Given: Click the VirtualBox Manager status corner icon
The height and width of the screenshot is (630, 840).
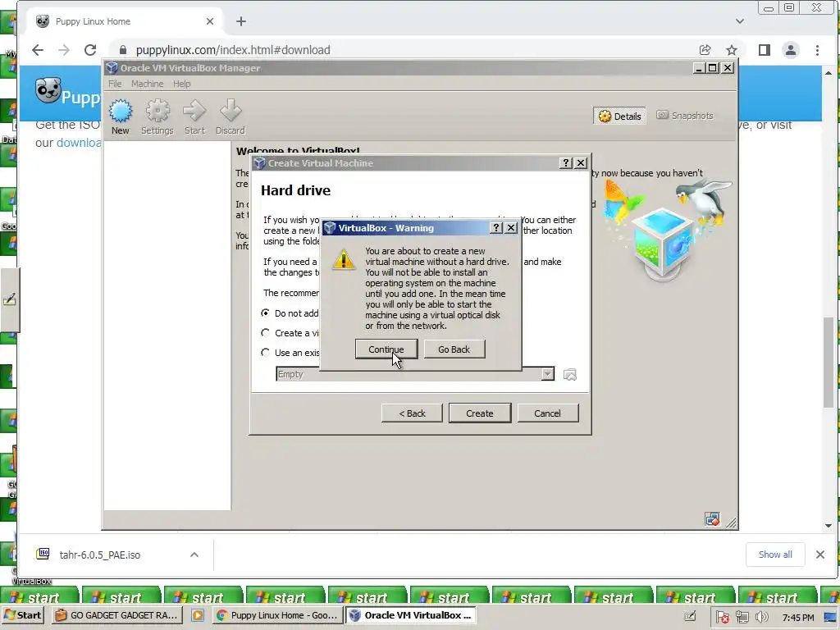Looking at the screenshot, I should coord(712,518).
